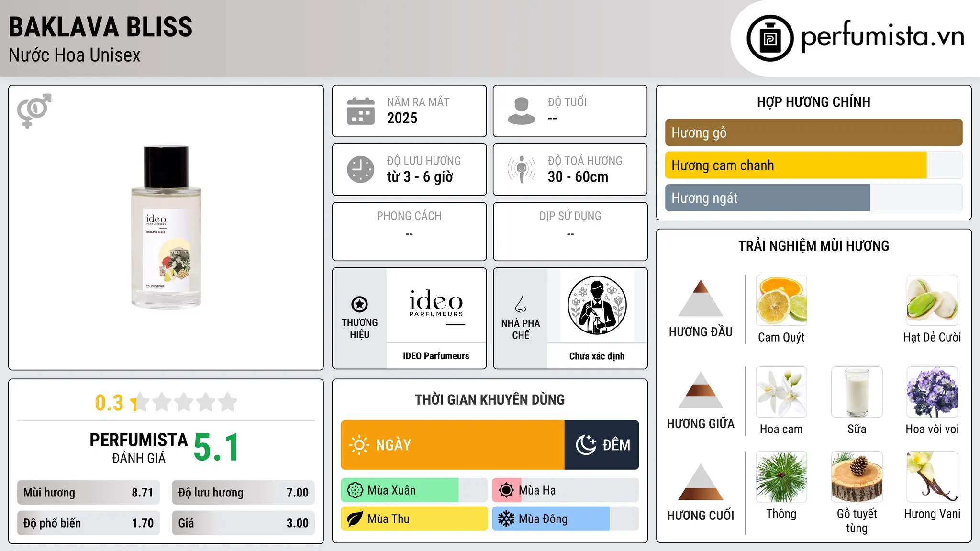Image resolution: width=980 pixels, height=551 pixels.
Task: Click the '30 - 60cm' sillage value
Action: [578, 177]
